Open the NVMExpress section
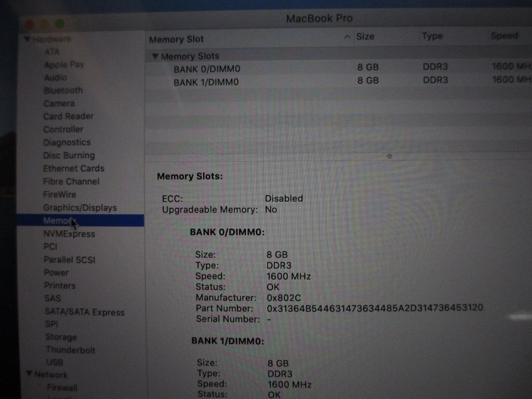The width and height of the screenshot is (532, 399). (x=69, y=234)
